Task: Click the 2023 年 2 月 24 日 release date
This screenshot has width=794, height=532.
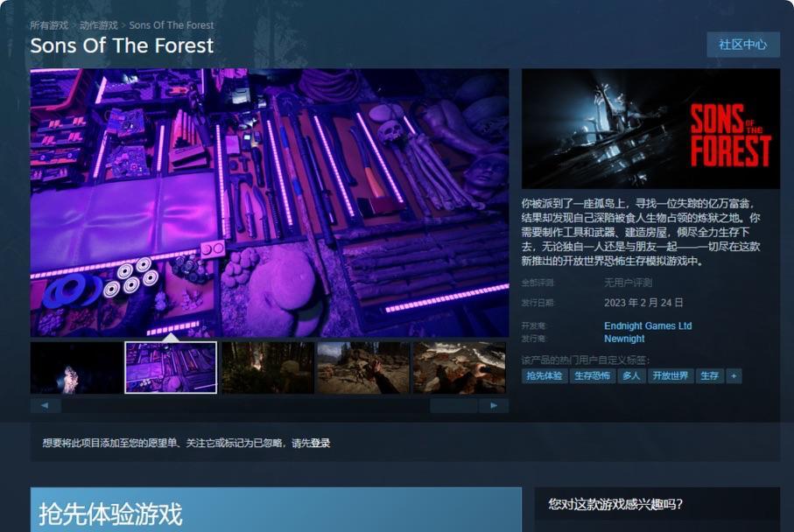Action: click(x=643, y=303)
